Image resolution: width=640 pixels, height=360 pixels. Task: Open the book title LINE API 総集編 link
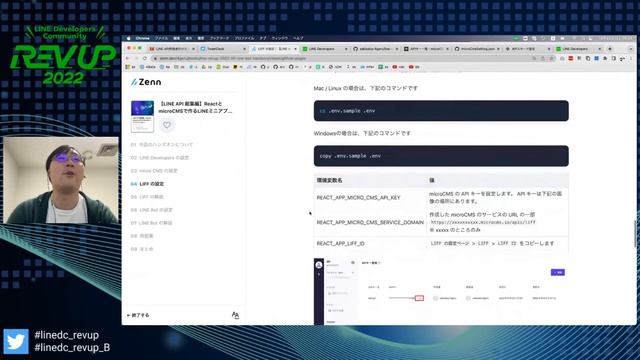pos(196,107)
